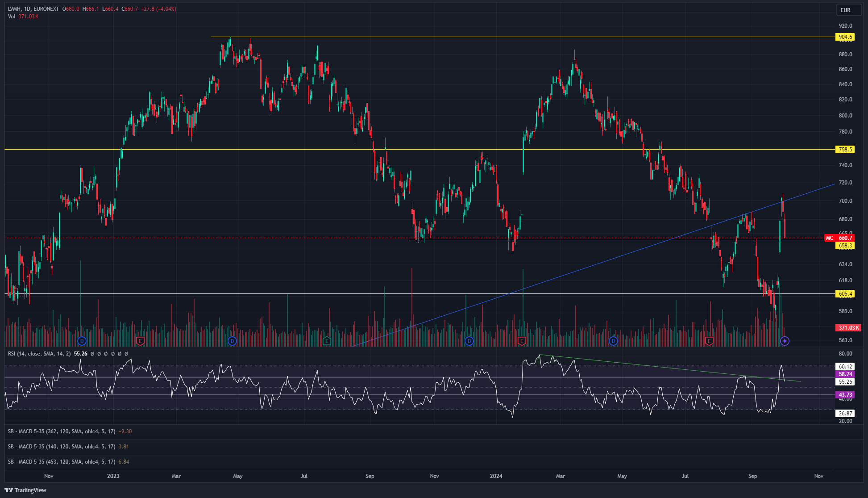Click the 55.26 RSI value label
868x498 pixels.
pos(845,382)
